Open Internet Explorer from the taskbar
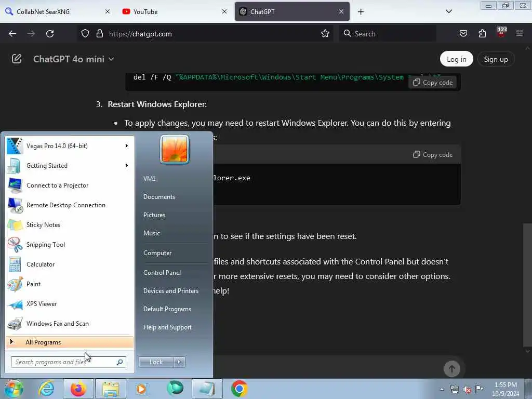Screen dimensions: 532x399 click(x=46, y=389)
